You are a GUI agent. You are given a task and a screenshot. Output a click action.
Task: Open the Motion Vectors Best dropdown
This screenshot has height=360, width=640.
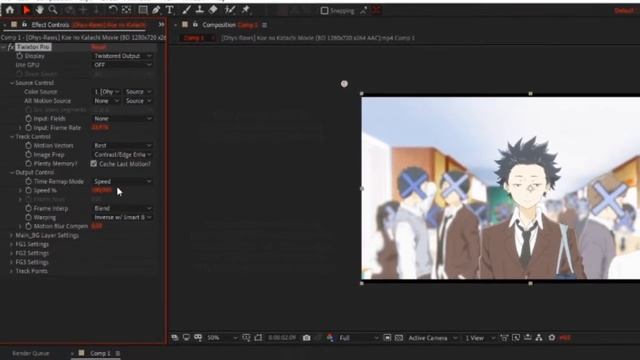[x=122, y=145]
